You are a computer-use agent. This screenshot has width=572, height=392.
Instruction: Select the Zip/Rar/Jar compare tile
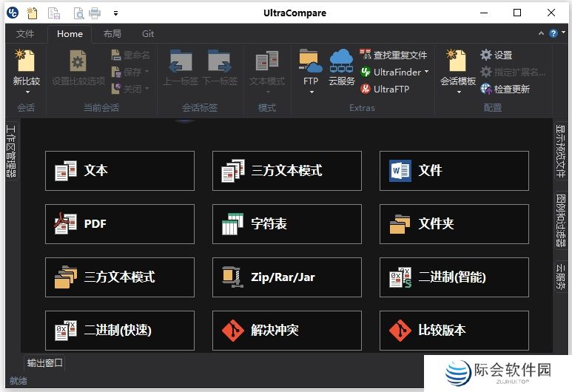[287, 277]
